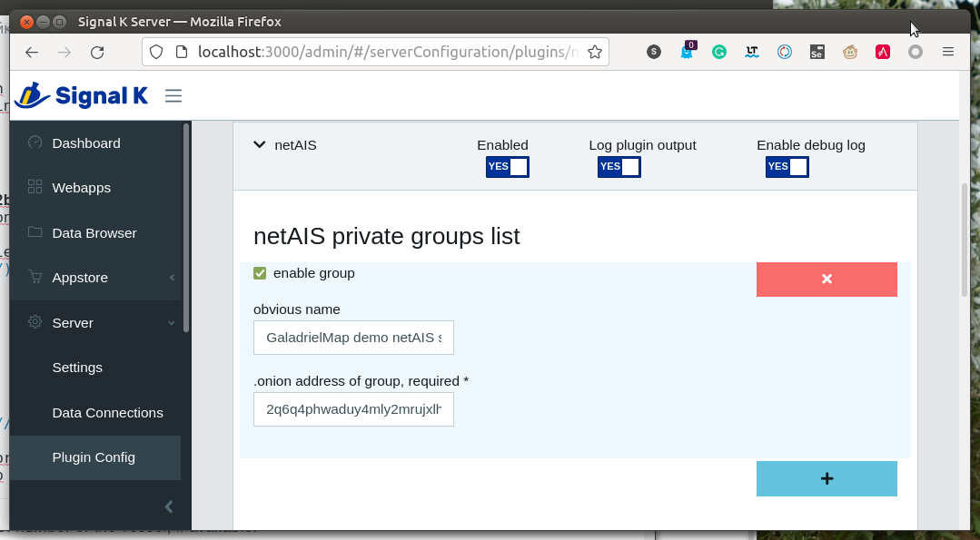Open Server Settings in the sidebar
This screenshot has height=540, width=980.
(95, 368)
